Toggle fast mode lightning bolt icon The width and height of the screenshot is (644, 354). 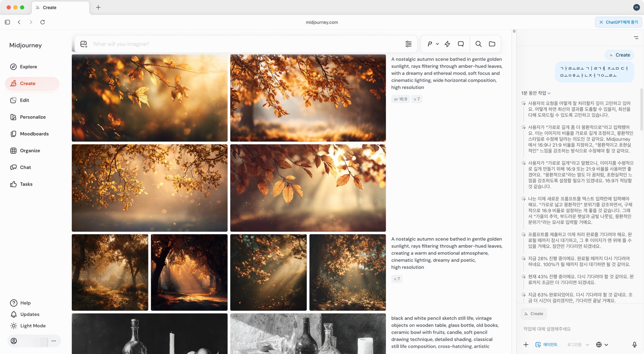click(x=447, y=44)
